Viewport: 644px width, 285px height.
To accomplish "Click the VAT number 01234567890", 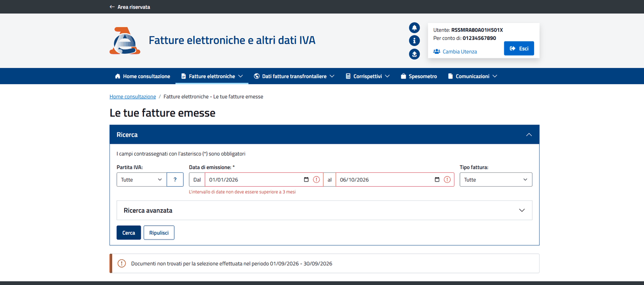I will [x=479, y=38].
